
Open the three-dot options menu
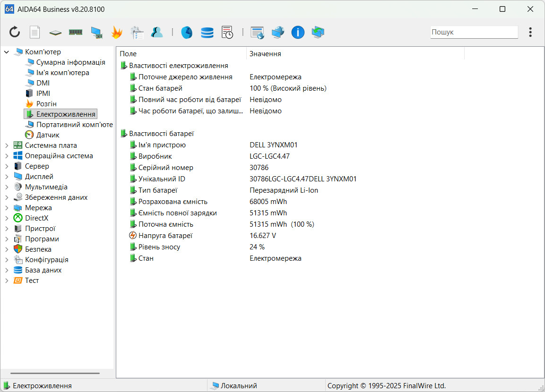530,32
